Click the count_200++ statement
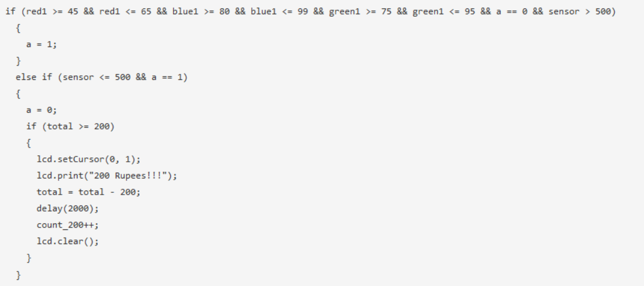Image resolution: width=644 pixels, height=286 pixels. pos(67,225)
